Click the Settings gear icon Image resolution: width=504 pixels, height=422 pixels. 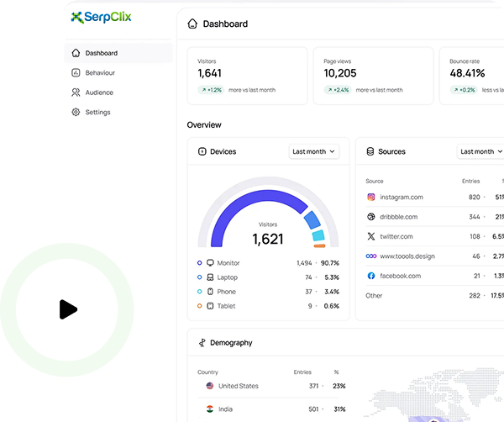[x=76, y=113]
